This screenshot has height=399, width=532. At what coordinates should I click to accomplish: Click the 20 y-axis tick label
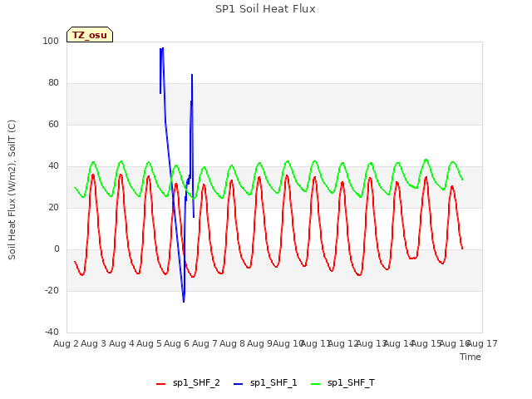[53, 207]
